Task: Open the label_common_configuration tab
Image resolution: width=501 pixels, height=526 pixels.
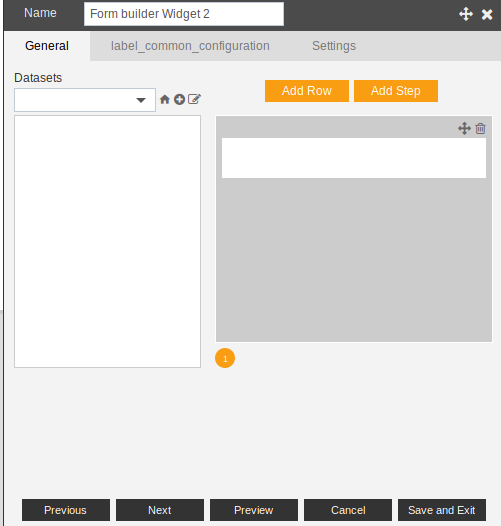Action: (x=190, y=46)
